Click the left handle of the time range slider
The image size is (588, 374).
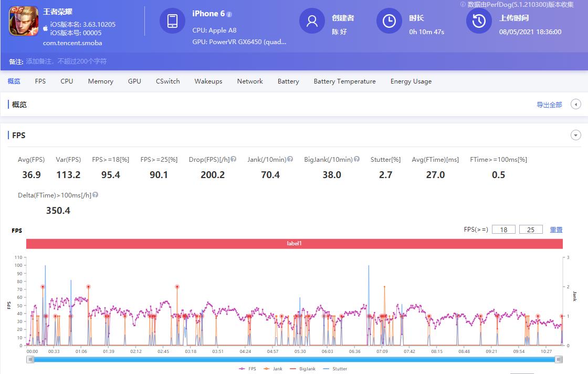point(30,359)
